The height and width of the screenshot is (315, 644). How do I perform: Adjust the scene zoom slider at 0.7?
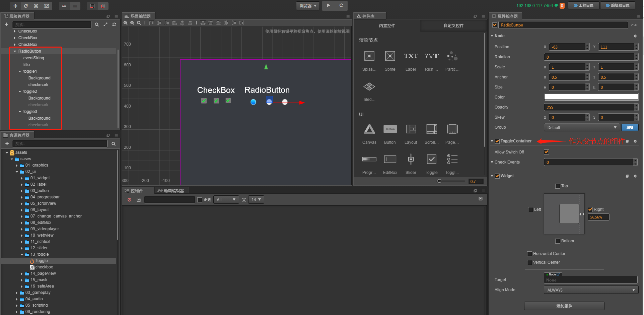[439, 181]
